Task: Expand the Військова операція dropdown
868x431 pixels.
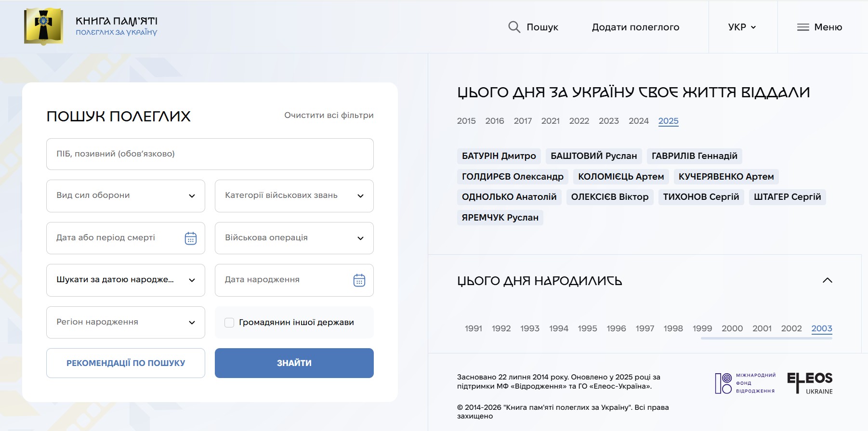Action: click(294, 238)
